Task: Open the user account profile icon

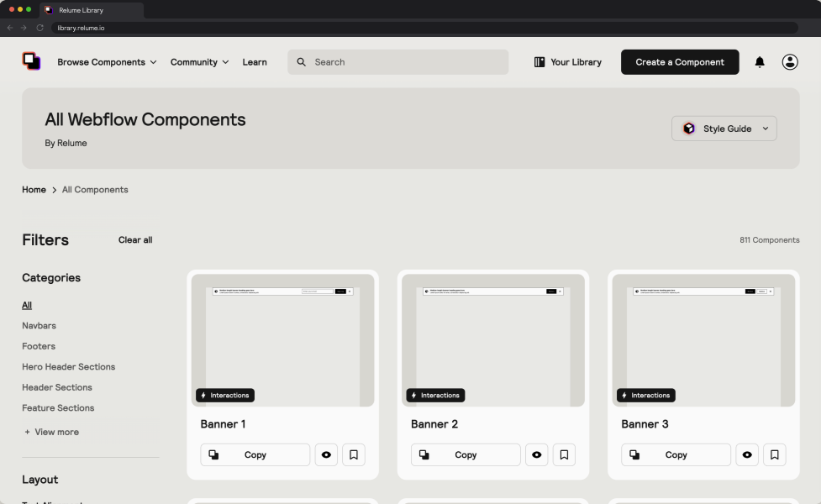Action: (x=790, y=62)
